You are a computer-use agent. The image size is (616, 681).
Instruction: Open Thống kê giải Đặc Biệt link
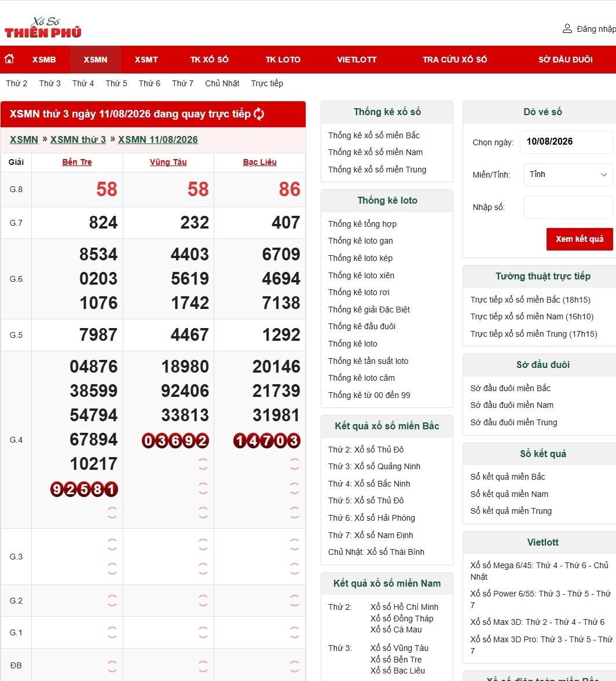click(x=369, y=310)
